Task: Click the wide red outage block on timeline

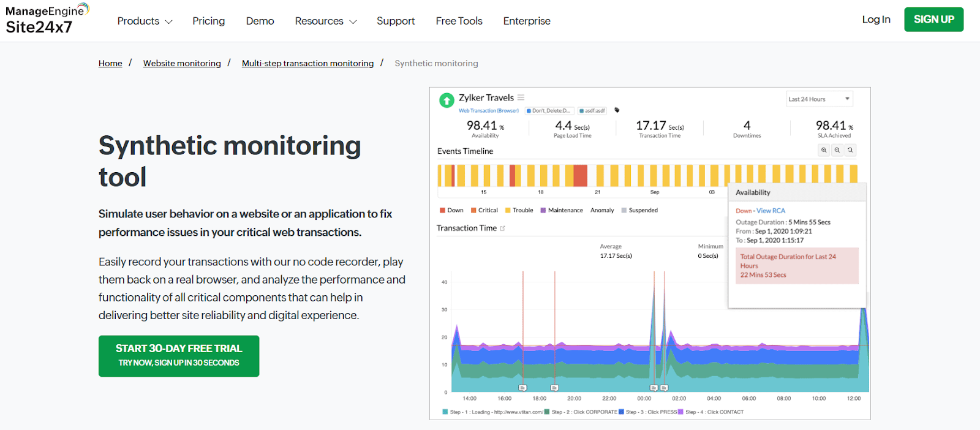Action: coord(579,175)
